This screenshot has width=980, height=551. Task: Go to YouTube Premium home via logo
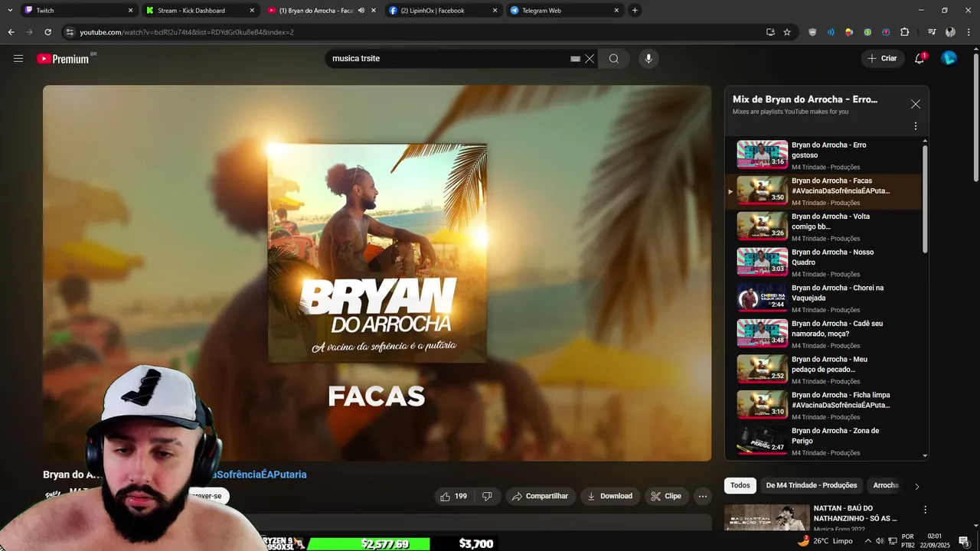(63, 59)
